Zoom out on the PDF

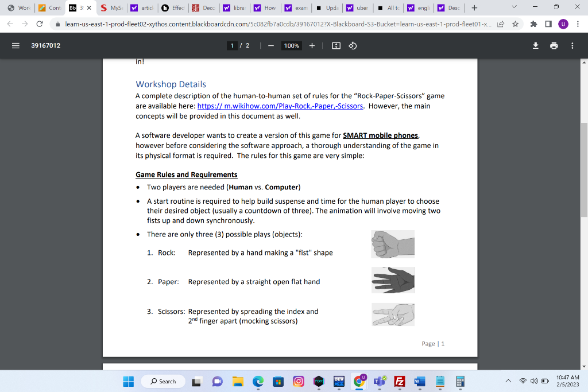[x=270, y=45]
